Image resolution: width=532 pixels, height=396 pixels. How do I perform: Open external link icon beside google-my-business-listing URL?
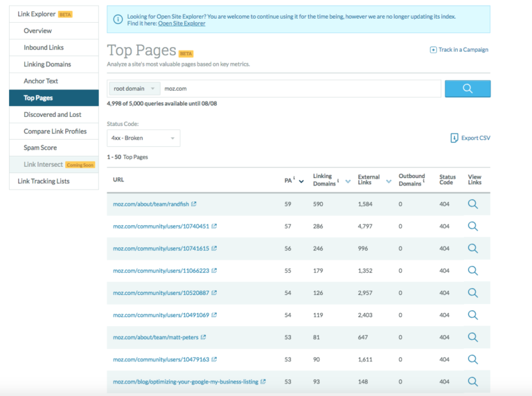coord(263,381)
